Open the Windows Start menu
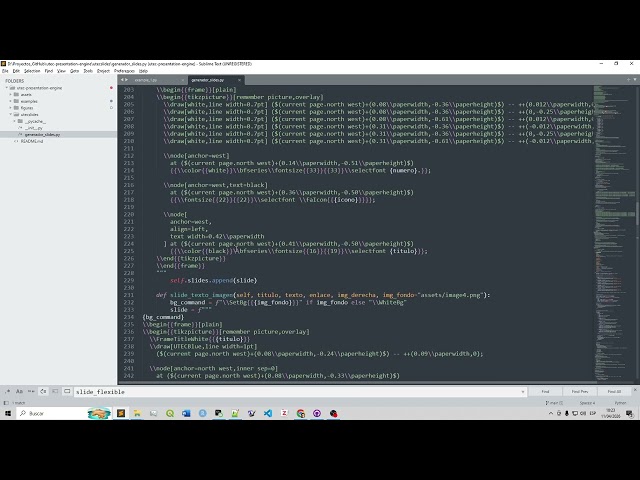This screenshot has width=640, height=480. tap(8, 413)
